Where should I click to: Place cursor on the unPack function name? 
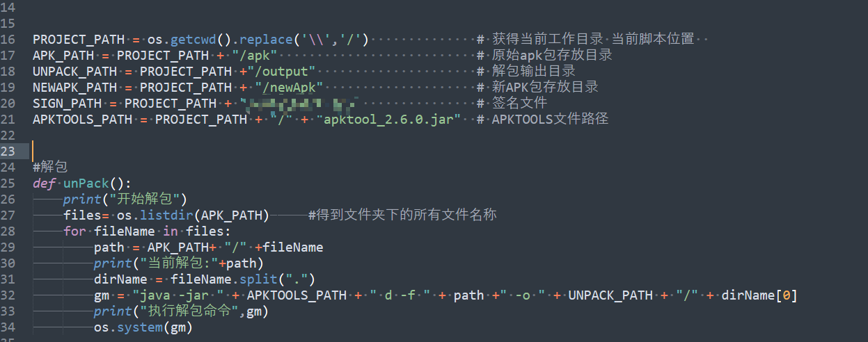pyautogui.click(x=86, y=184)
